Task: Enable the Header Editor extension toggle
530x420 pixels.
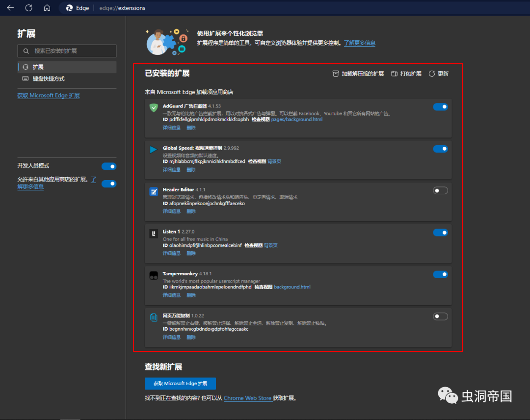Action: point(440,190)
